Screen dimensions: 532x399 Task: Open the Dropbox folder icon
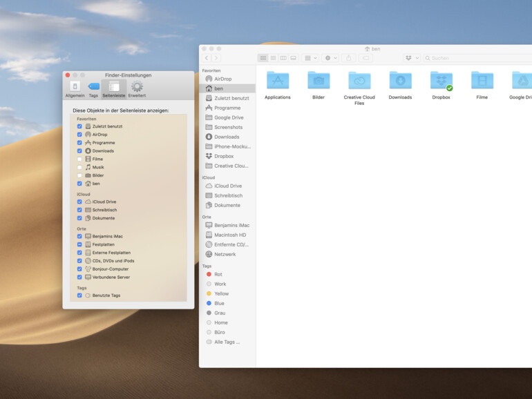441,81
